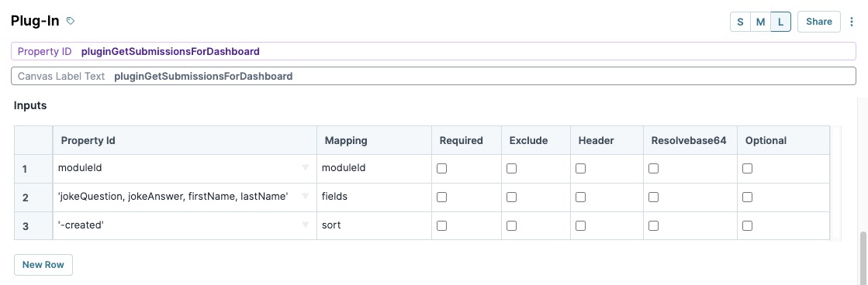Screen dimensions: 868x285
Task: Click the Share button
Action: pos(818,22)
